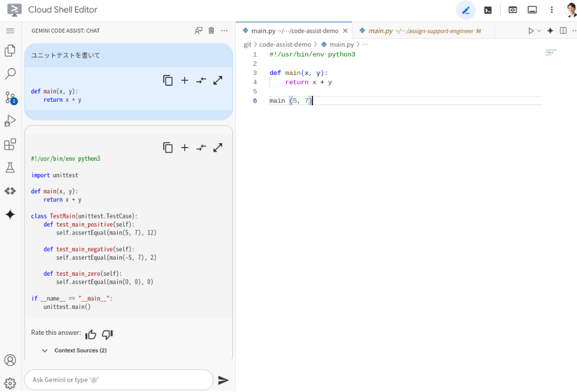
Task: Click 'Rate this answer:' label
Action: coord(56,332)
